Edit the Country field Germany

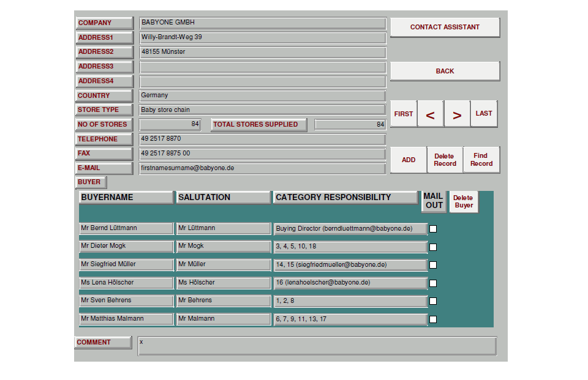(262, 96)
